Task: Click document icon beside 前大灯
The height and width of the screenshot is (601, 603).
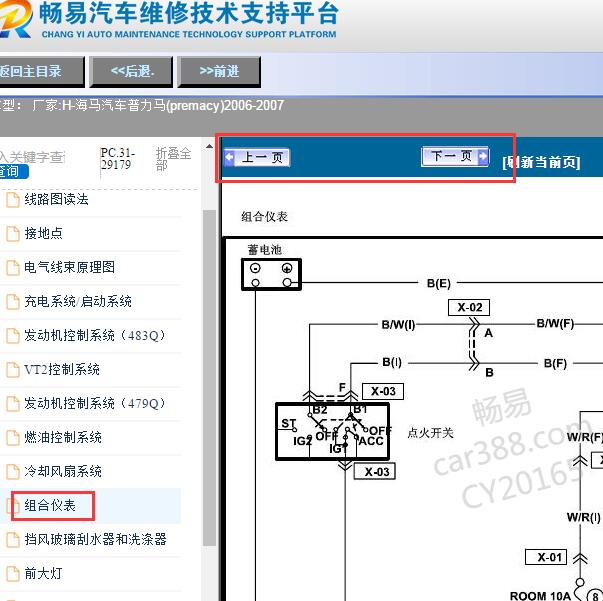Action: pos(13,574)
